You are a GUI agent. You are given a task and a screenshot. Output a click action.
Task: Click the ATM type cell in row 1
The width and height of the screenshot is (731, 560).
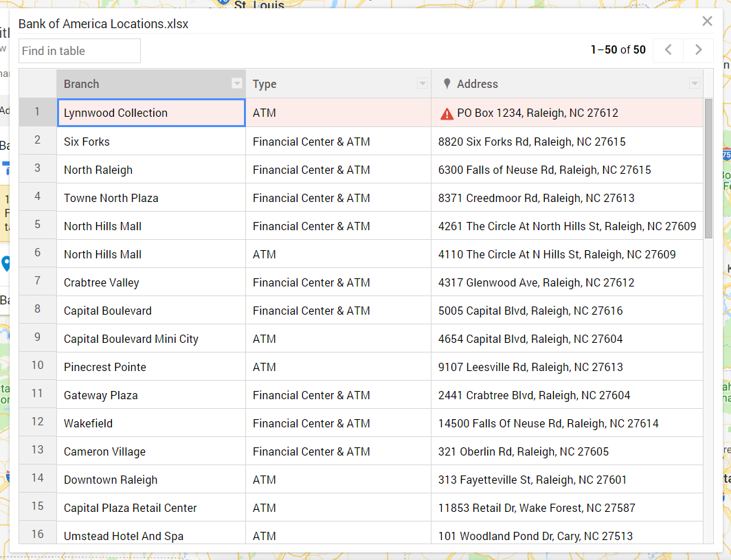point(339,113)
